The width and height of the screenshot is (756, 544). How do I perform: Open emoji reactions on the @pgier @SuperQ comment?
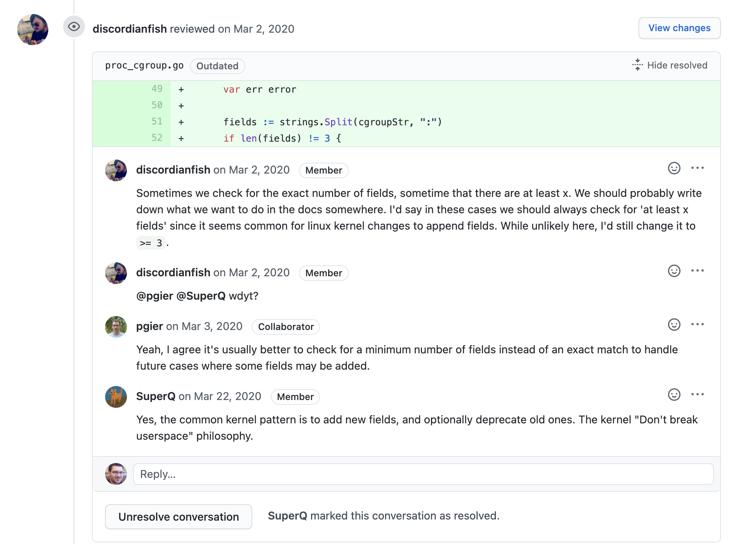coord(674,270)
